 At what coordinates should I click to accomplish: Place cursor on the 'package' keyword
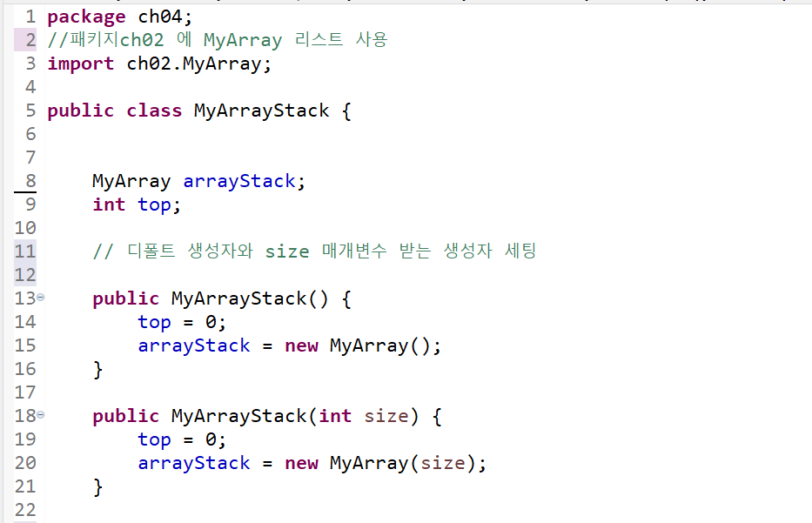click(x=86, y=17)
